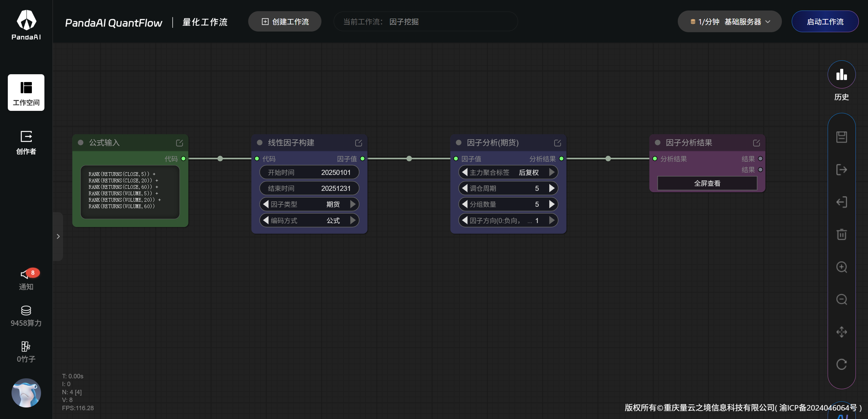Decrease 因子方向 with left arrow
The height and width of the screenshot is (419, 868).
465,220
